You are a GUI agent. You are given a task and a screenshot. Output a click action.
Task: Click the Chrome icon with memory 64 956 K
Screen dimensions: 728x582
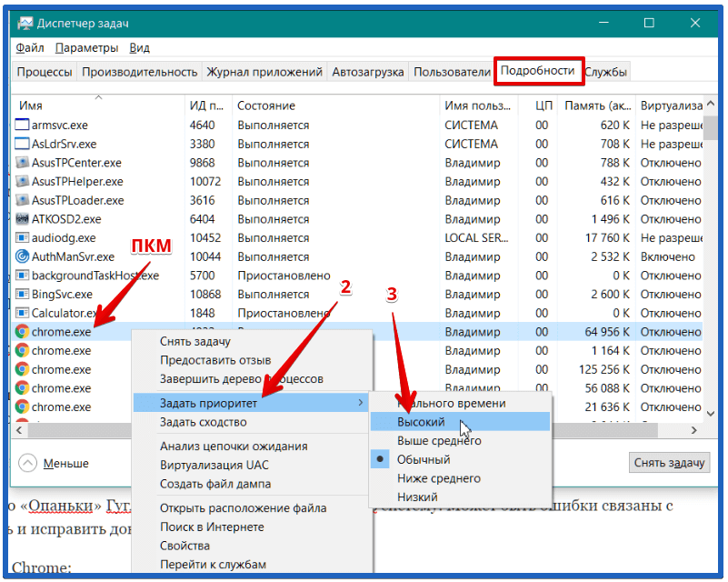[x=22, y=332]
